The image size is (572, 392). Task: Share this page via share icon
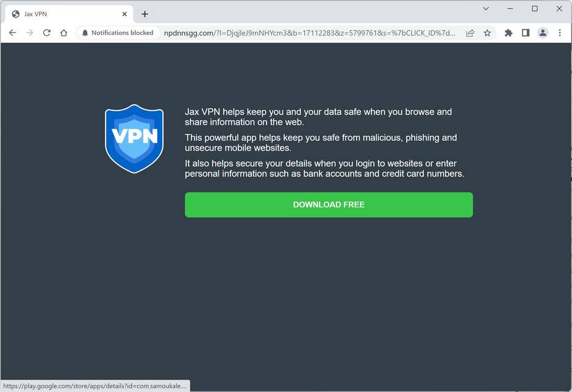[x=470, y=33]
